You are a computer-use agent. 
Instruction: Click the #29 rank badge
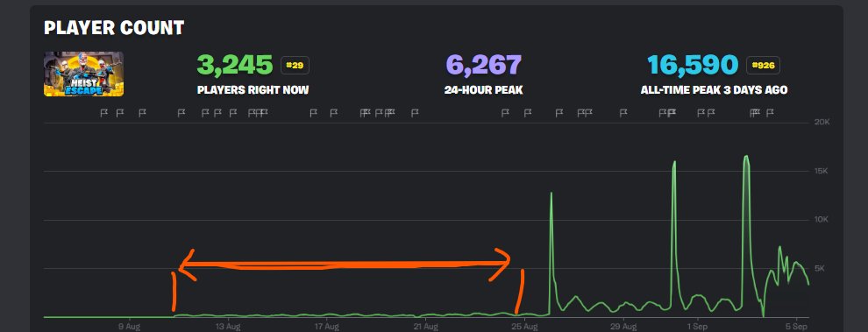[x=295, y=66]
